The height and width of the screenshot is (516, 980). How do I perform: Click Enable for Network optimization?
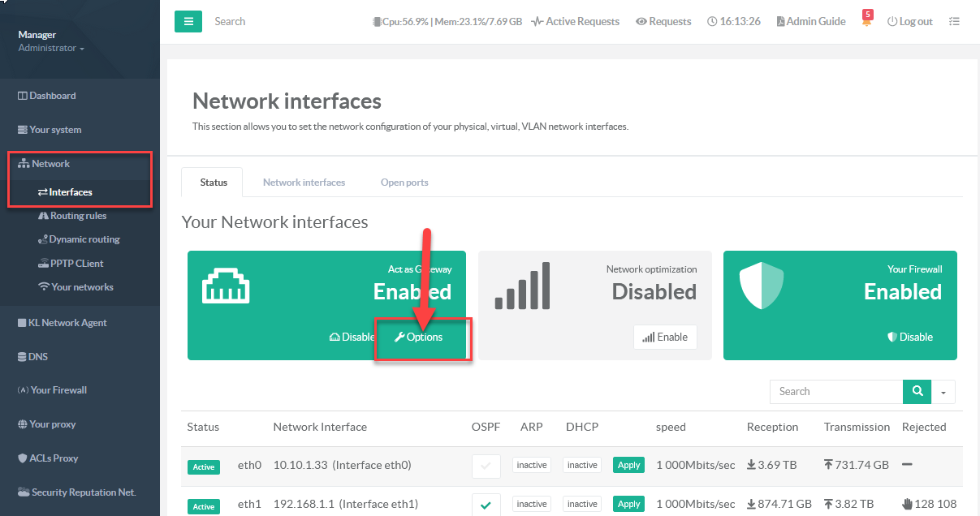[665, 338]
